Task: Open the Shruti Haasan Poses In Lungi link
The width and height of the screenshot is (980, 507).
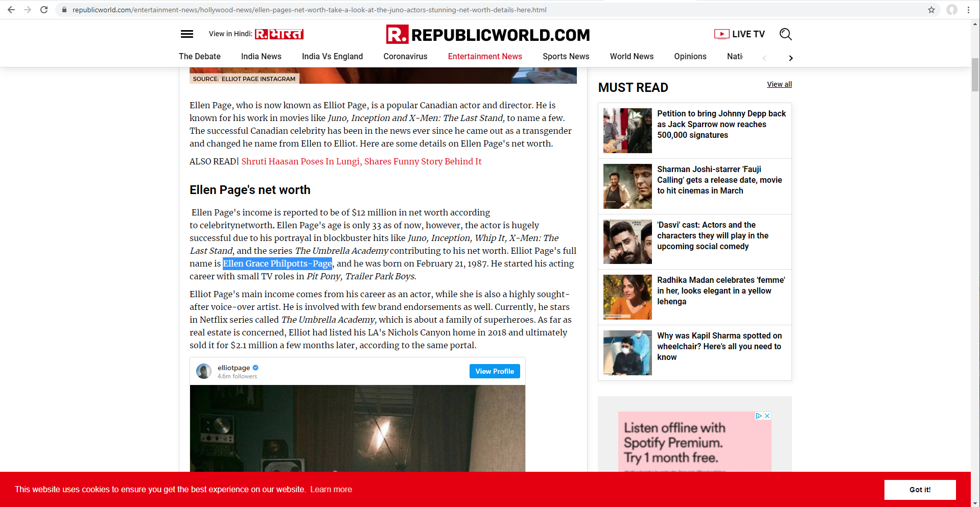Action: (x=361, y=161)
